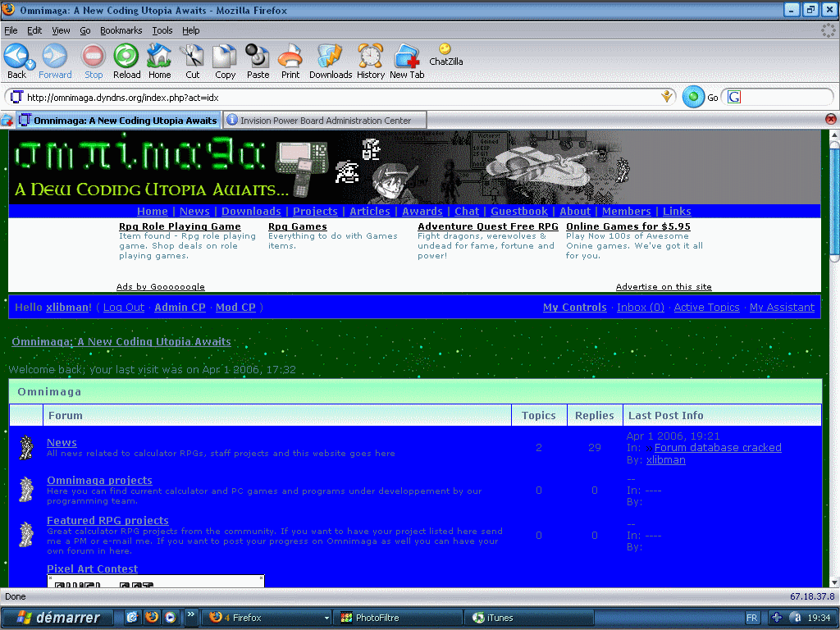This screenshot has width=840, height=630.
Task: Click the Copy toolbar icon
Action: point(225,57)
